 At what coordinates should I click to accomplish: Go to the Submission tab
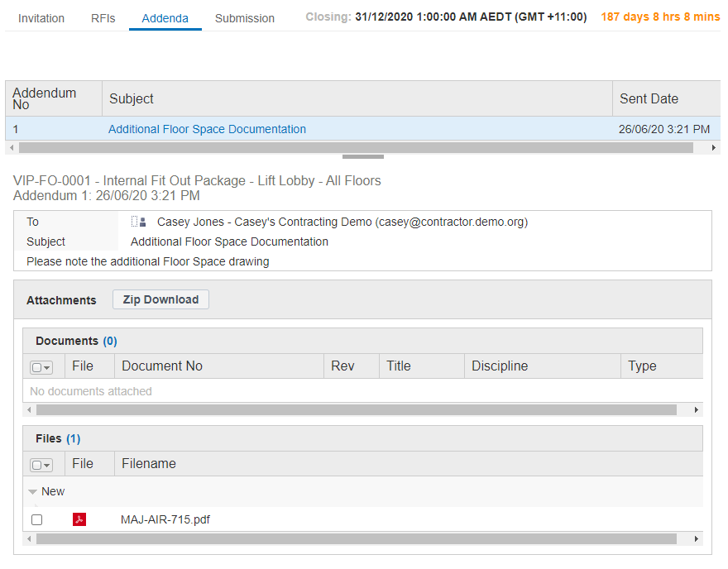pos(245,18)
